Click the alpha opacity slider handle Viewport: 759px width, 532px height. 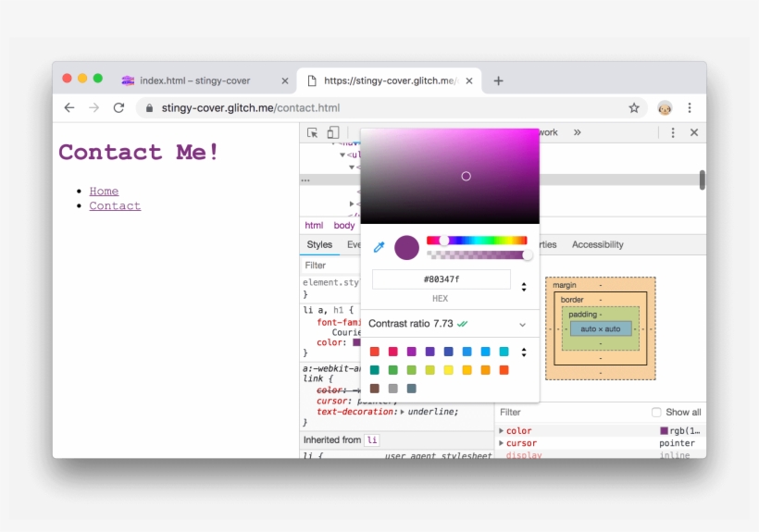(x=528, y=254)
